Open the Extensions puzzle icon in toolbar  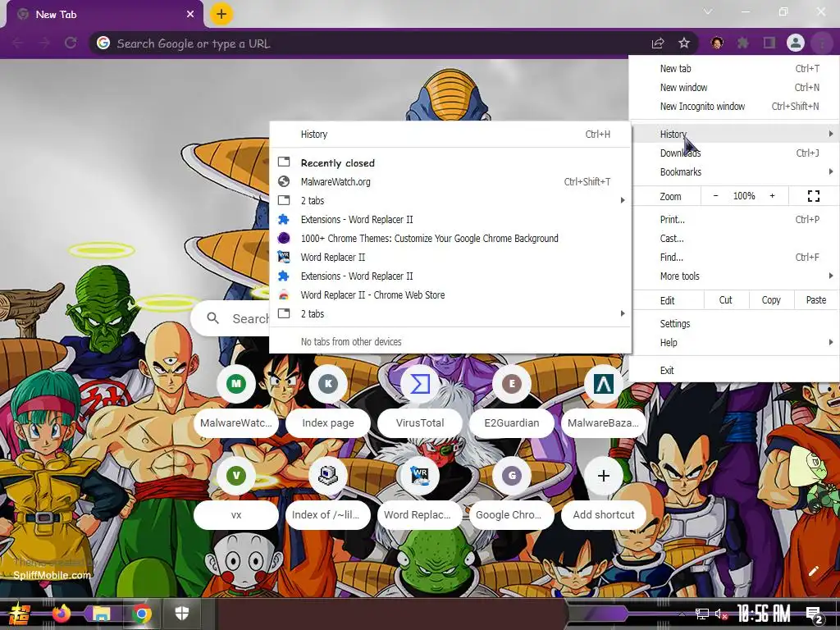pos(743,43)
